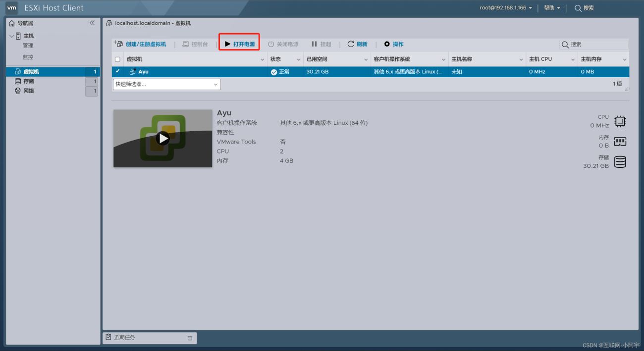Open 监控 under host in navigator
Image resolution: width=644 pixels, height=351 pixels.
click(x=28, y=57)
